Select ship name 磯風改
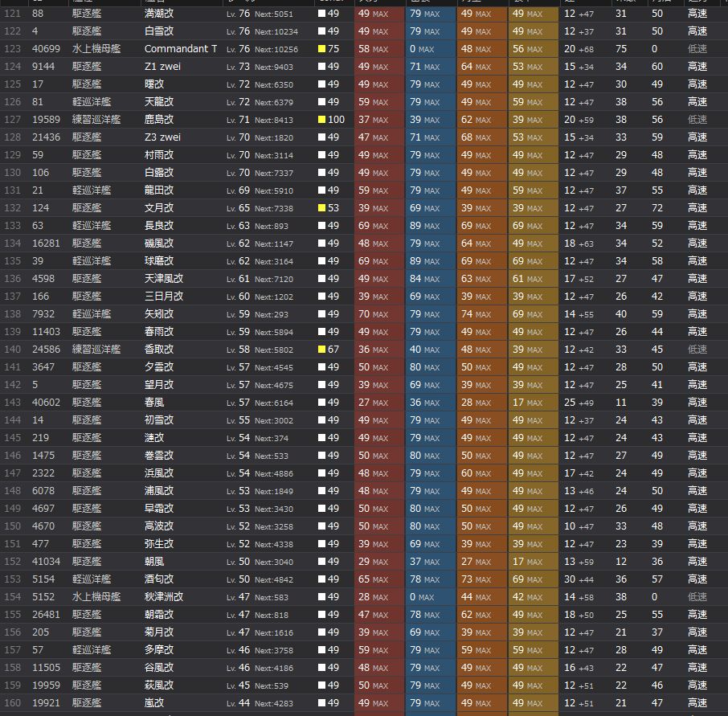 click(x=159, y=243)
